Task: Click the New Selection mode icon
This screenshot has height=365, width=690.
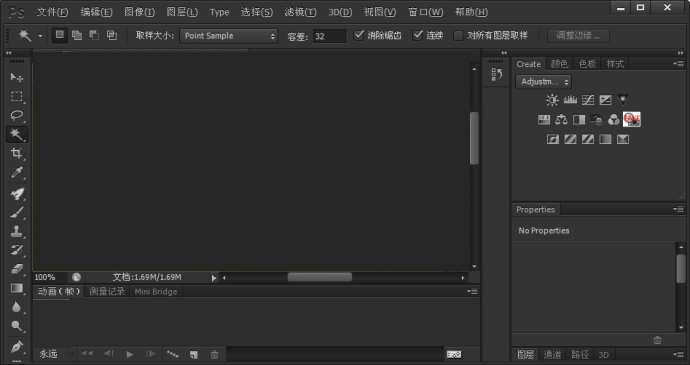Action: pos(60,35)
